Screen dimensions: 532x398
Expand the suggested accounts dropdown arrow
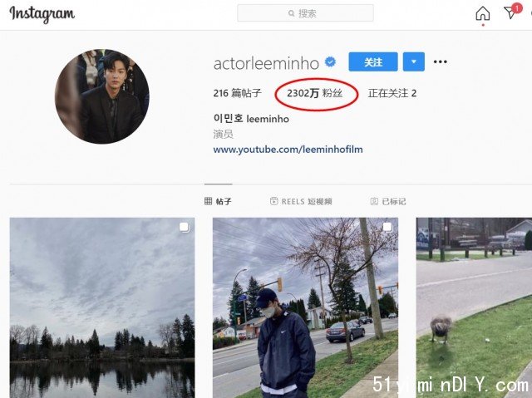(414, 61)
